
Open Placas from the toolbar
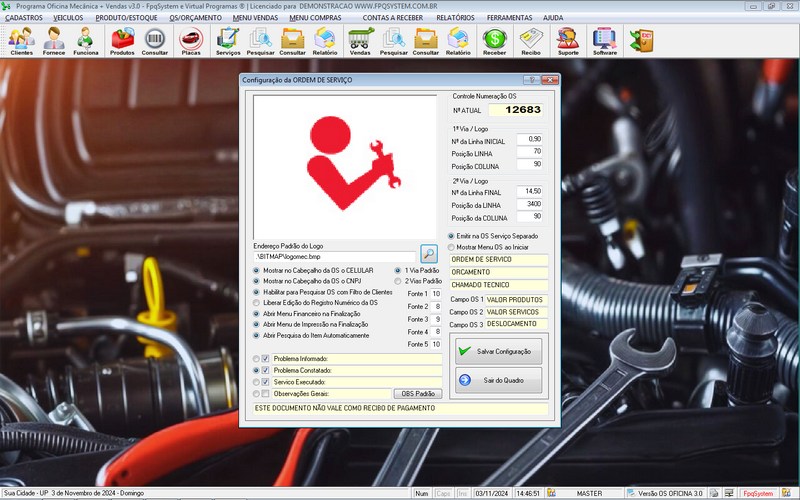(190, 40)
